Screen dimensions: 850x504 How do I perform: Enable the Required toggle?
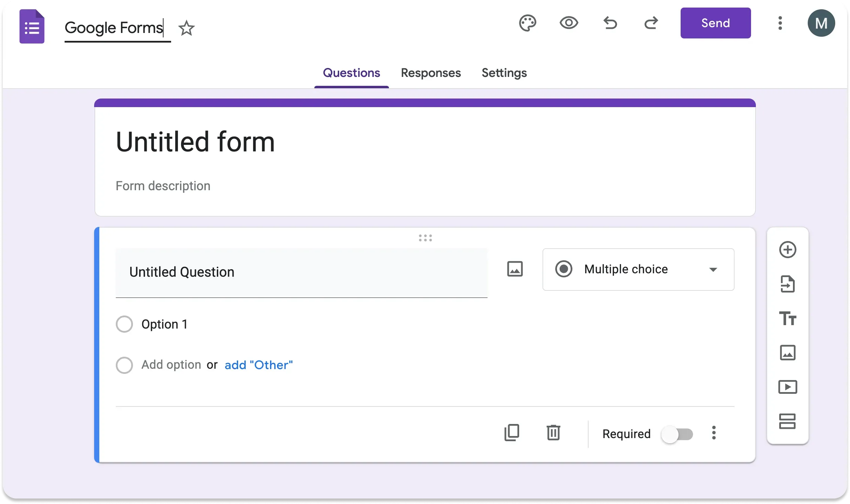678,434
